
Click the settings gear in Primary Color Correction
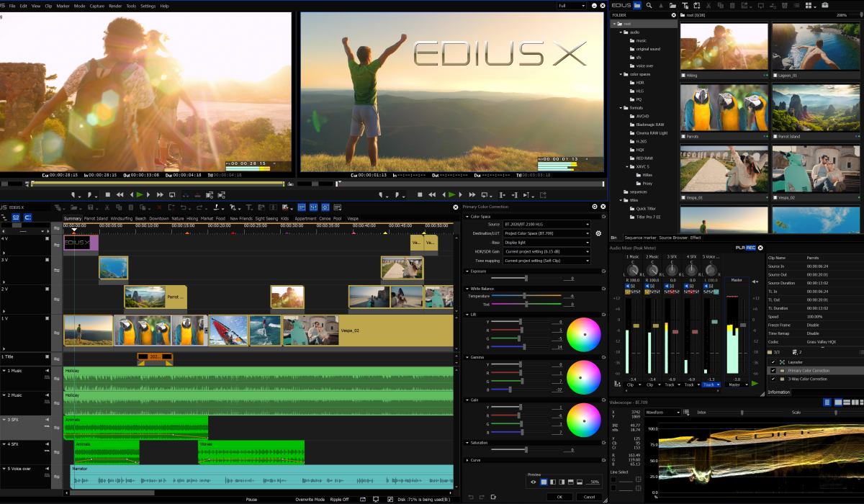tap(598, 233)
